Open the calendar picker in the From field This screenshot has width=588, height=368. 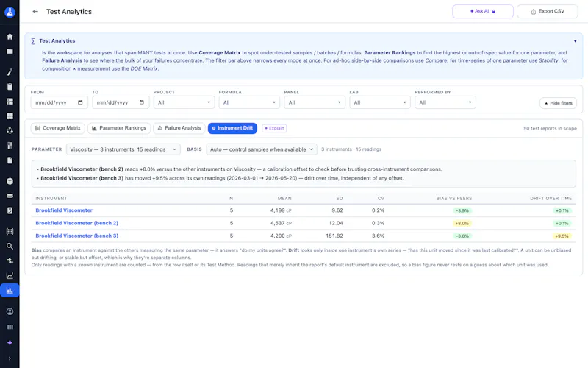point(80,102)
